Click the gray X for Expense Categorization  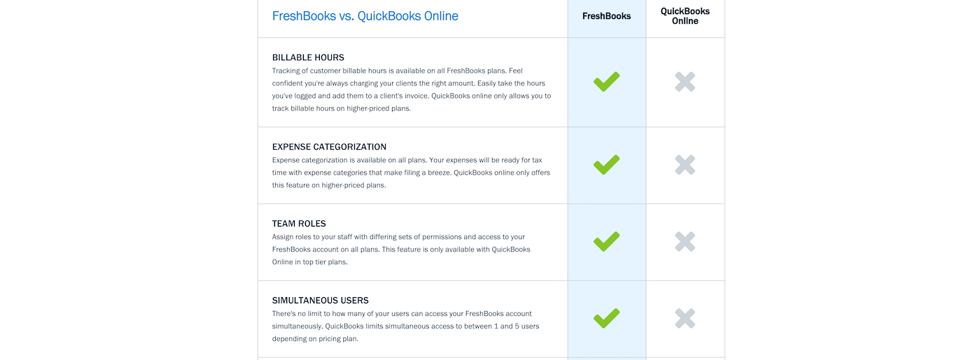[x=685, y=165]
